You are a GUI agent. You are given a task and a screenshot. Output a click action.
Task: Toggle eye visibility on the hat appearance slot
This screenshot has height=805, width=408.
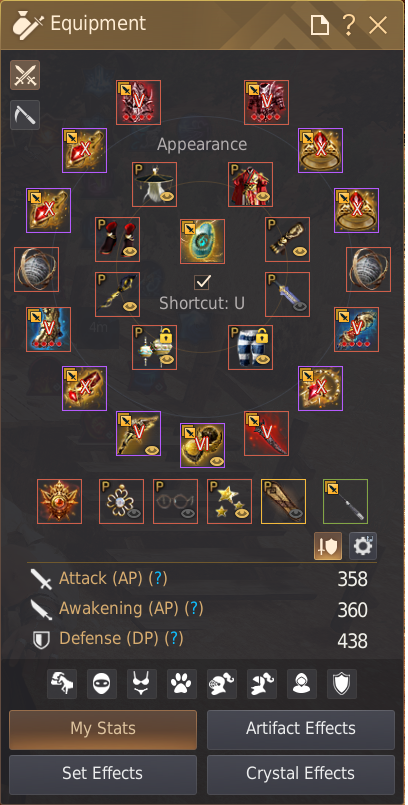166,197
